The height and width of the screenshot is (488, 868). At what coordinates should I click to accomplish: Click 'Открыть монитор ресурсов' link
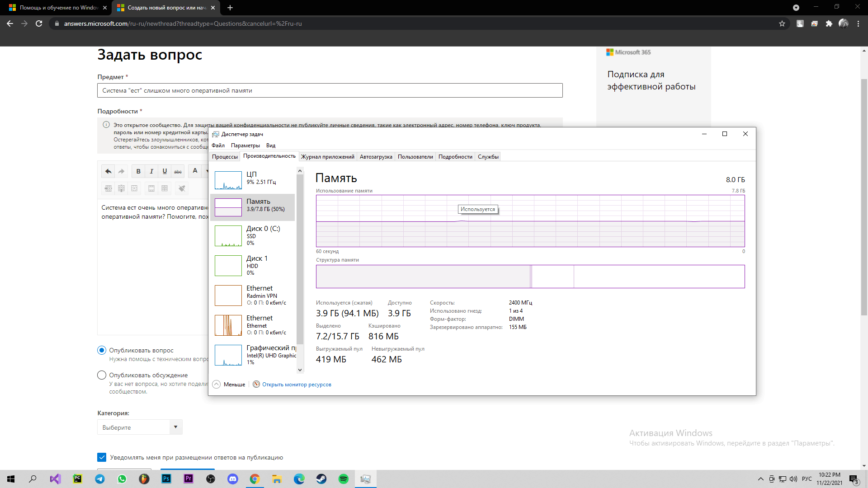tap(297, 385)
